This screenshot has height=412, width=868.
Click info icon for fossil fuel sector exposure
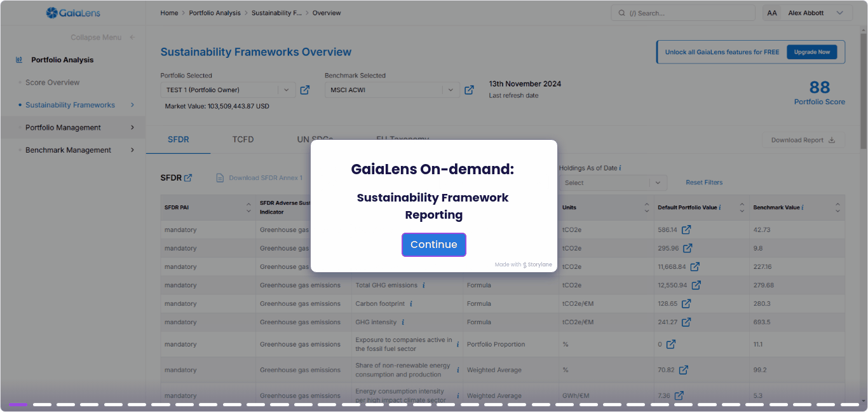pyautogui.click(x=458, y=345)
